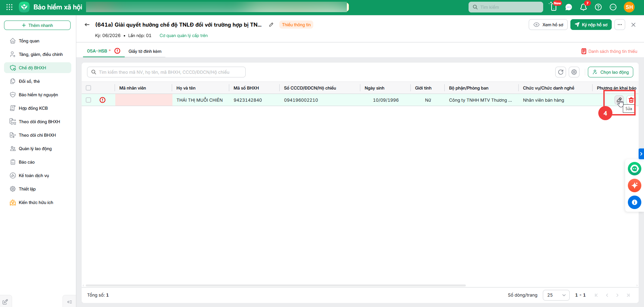644x307 pixels.
Task: Click the error warning icon on the 05A-HSB tab
Action: (x=117, y=51)
